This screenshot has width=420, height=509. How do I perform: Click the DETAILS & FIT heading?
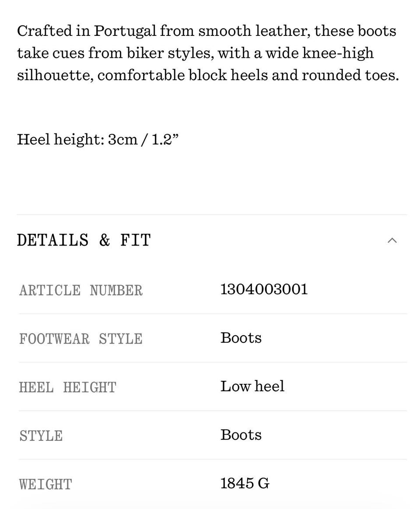84,240
